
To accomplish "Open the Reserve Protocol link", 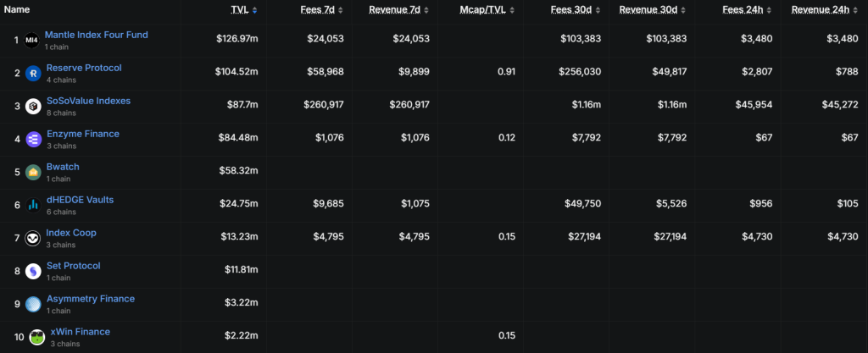I will pyautogui.click(x=84, y=68).
